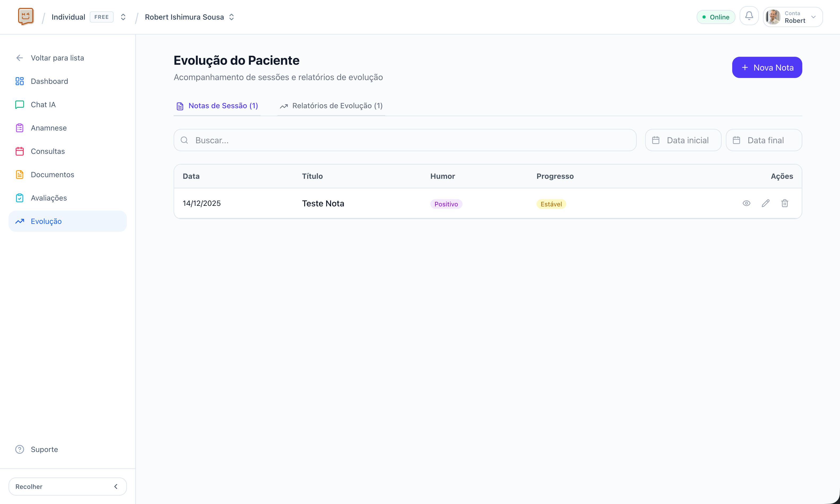The height and width of the screenshot is (504, 840).
Task: Open the patient selector for Robert Ishimura Sousa
Action: pos(232,17)
